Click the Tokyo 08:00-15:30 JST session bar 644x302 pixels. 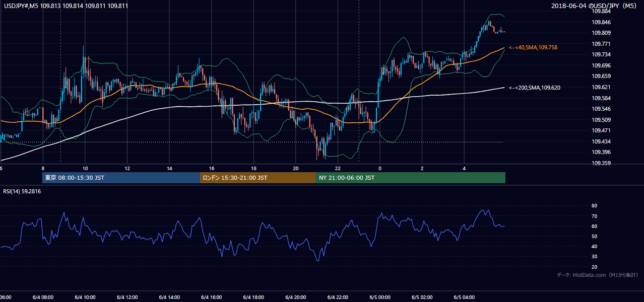pos(121,178)
